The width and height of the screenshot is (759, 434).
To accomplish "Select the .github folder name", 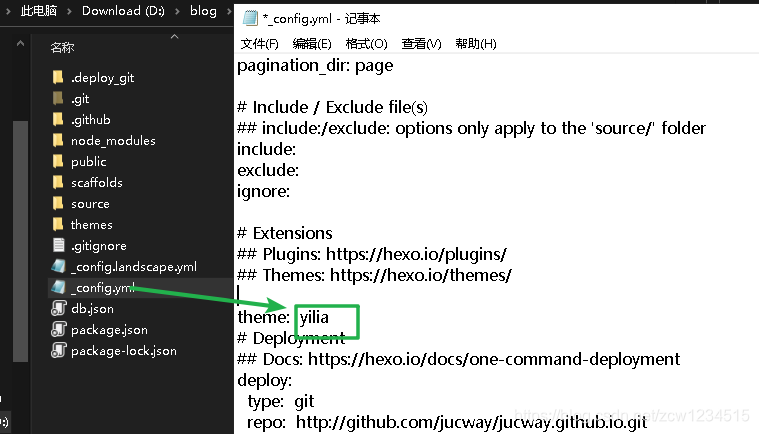I will tap(91, 120).
